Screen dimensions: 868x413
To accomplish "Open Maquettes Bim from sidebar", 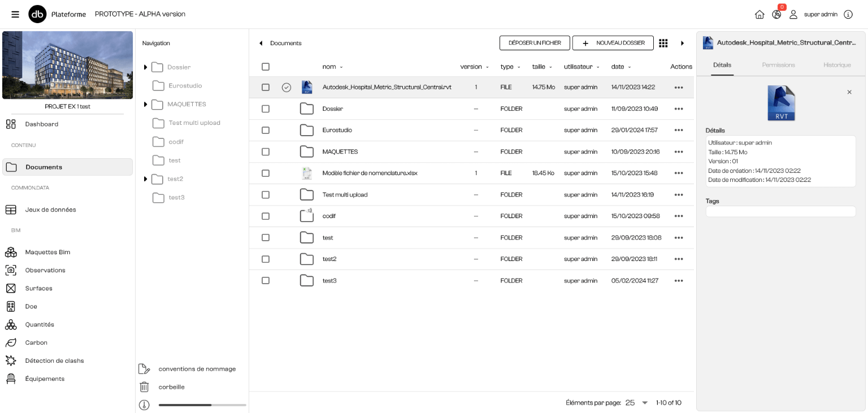I will [47, 252].
